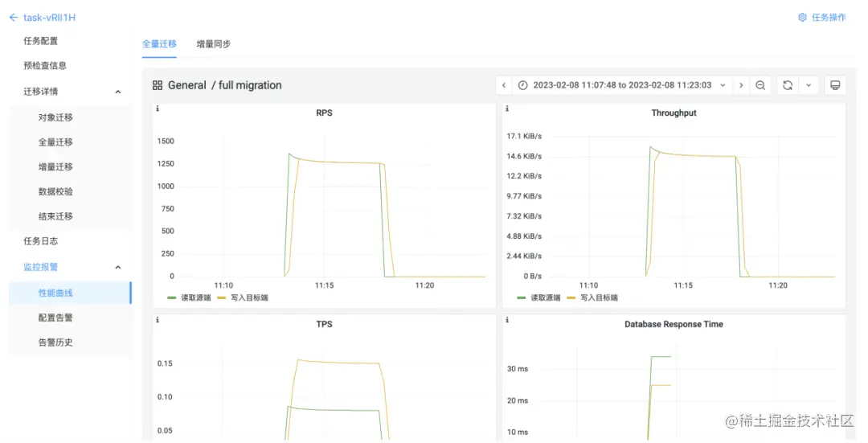
Task: Open Database Response Time panel title menu
Action: click(x=674, y=325)
